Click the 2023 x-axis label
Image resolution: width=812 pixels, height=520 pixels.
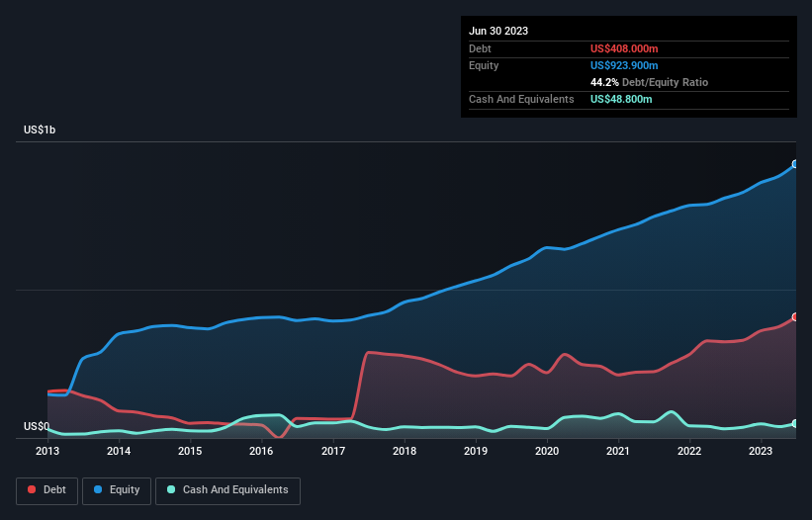(x=761, y=451)
